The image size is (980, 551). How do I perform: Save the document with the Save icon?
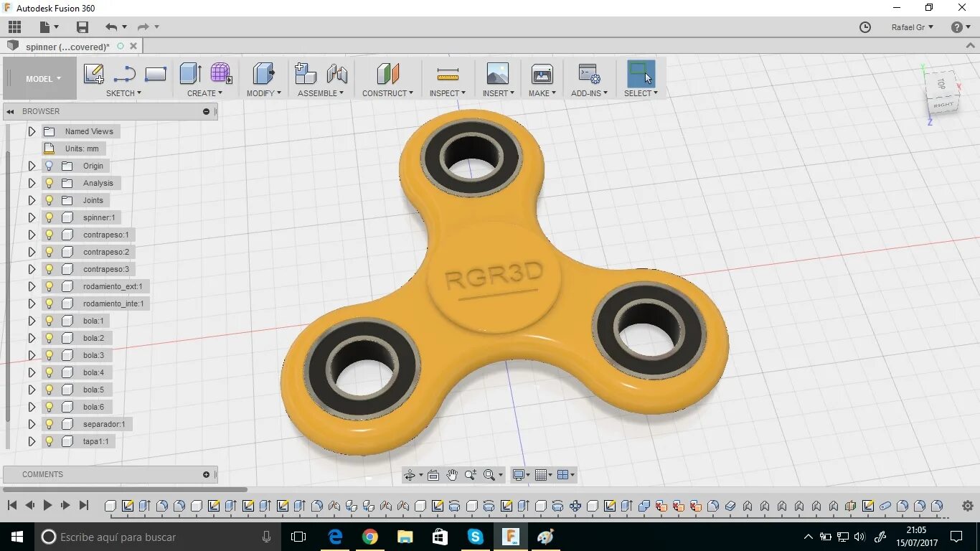(83, 27)
